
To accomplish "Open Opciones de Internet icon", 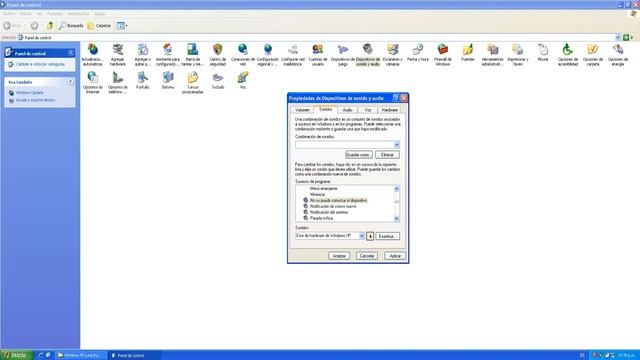I will click(93, 82).
